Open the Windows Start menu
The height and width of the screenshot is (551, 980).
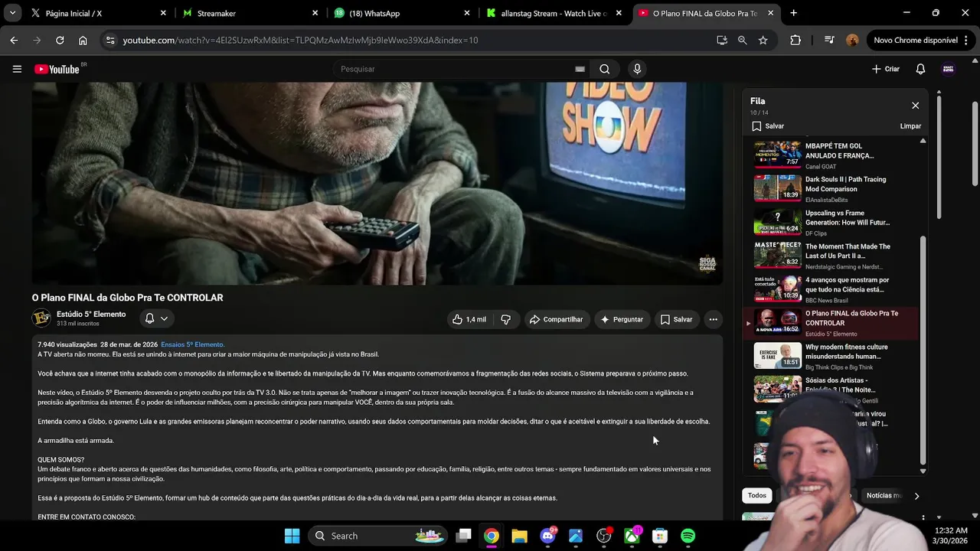coord(292,536)
